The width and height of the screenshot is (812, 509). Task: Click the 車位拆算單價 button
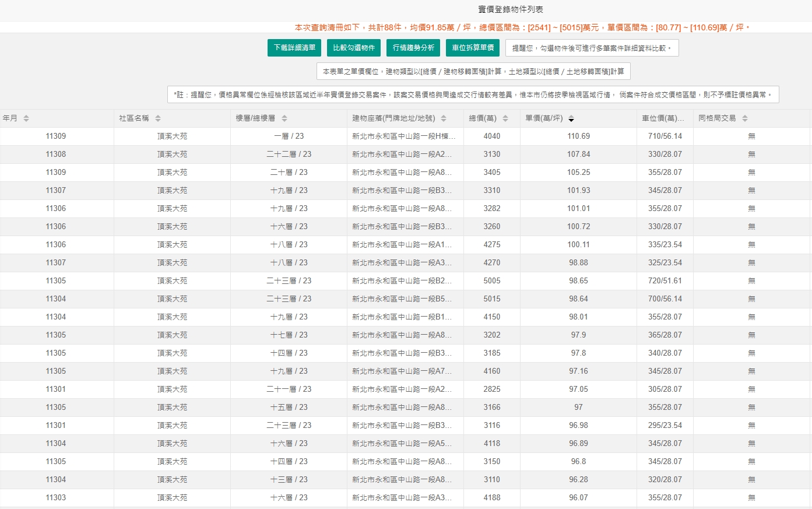[x=474, y=48]
